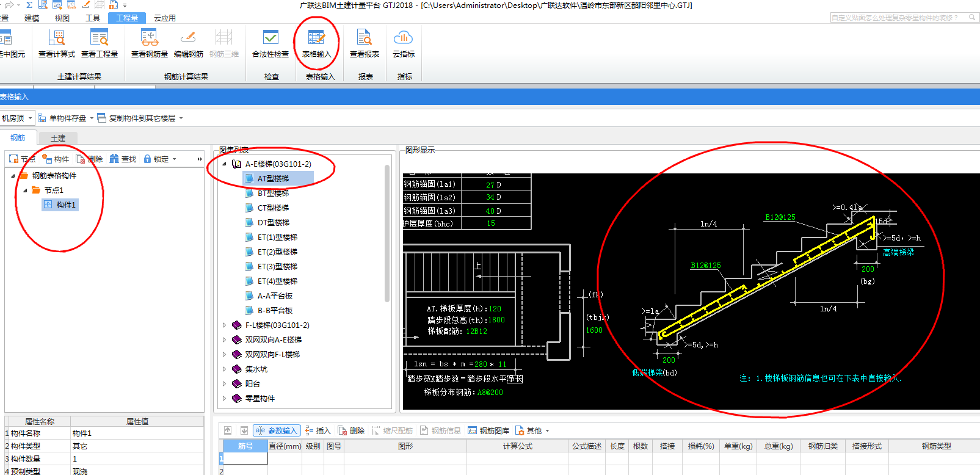Click 查找 binoculars search tool
Image resolution: width=980 pixels, height=475 pixels.
click(x=123, y=159)
